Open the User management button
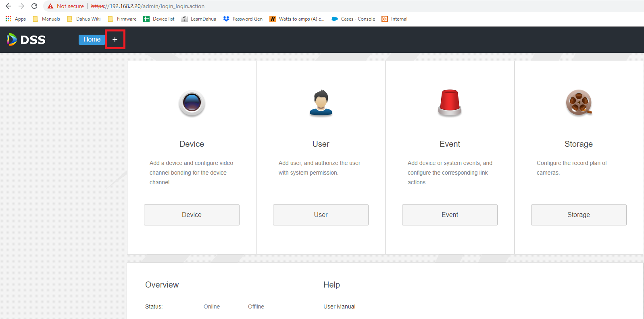The width and height of the screenshot is (644, 319). tap(321, 215)
